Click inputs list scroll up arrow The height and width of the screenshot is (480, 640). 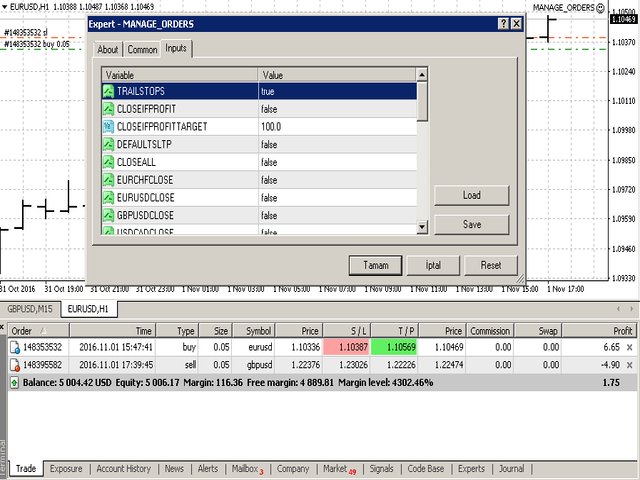tap(422, 75)
